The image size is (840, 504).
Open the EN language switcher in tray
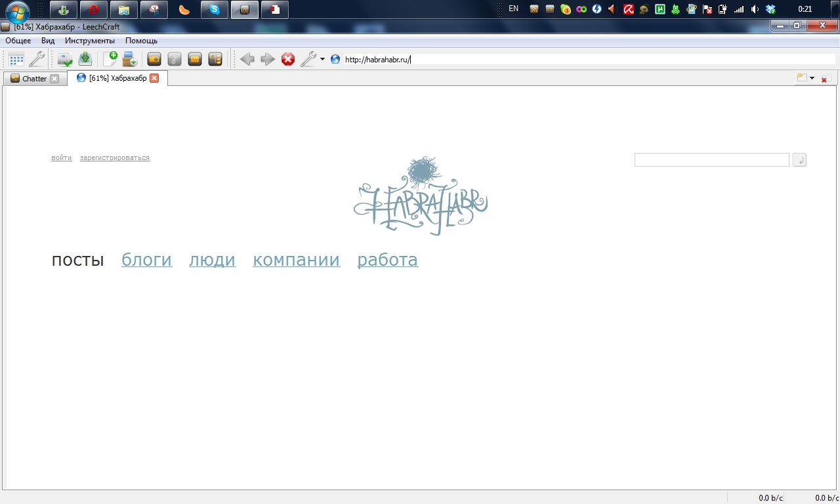(x=513, y=9)
